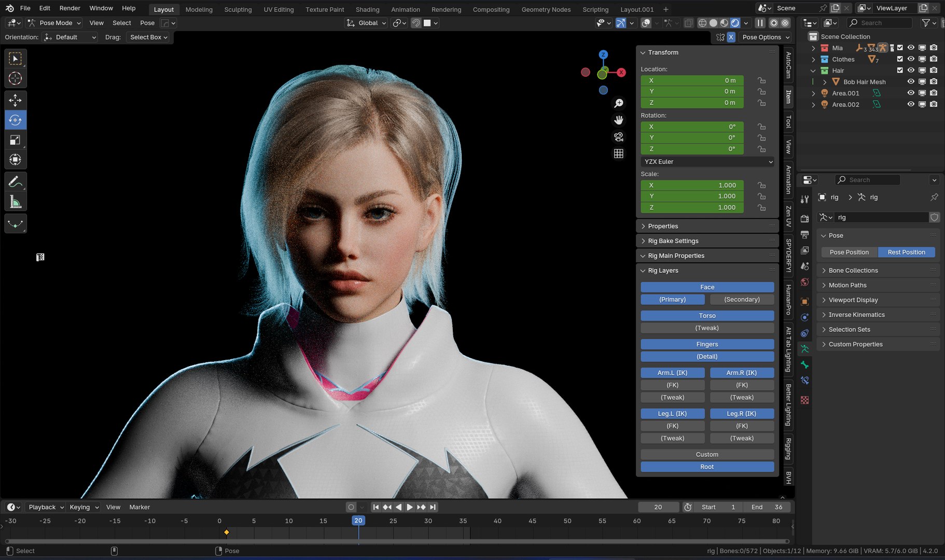This screenshot has width=945, height=560.
Task: Click the pan view hand icon
Action: click(618, 120)
